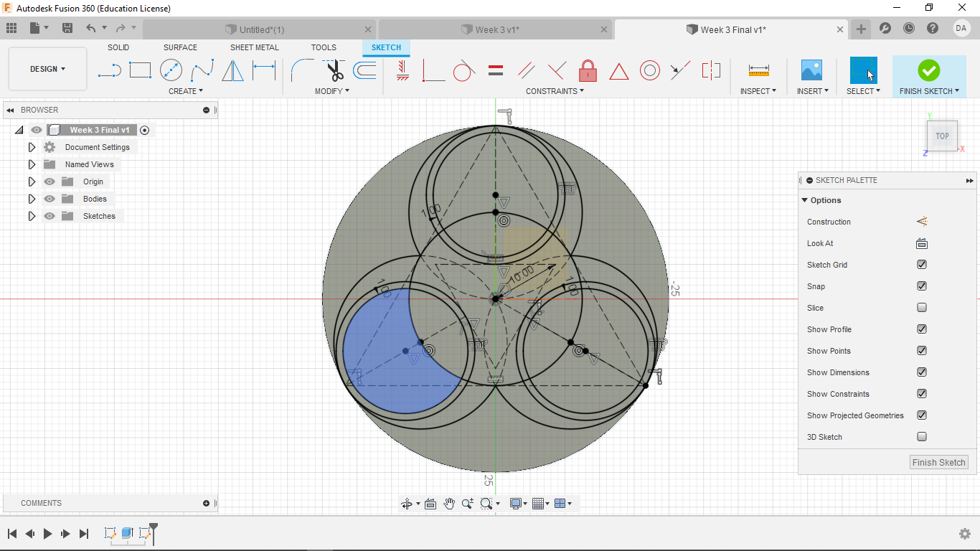Toggle the Show Points checkbox
Screen dimensions: 980x551
tap(922, 351)
